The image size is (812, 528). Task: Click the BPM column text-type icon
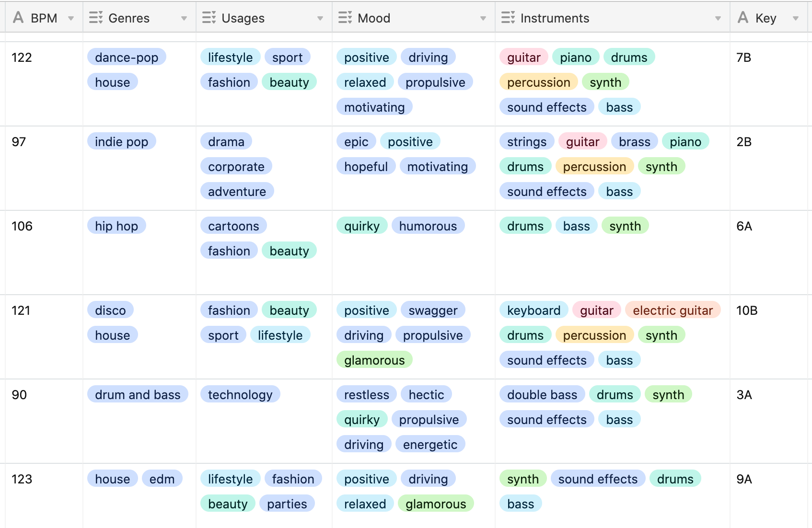pyautogui.click(x=18, y=18)
